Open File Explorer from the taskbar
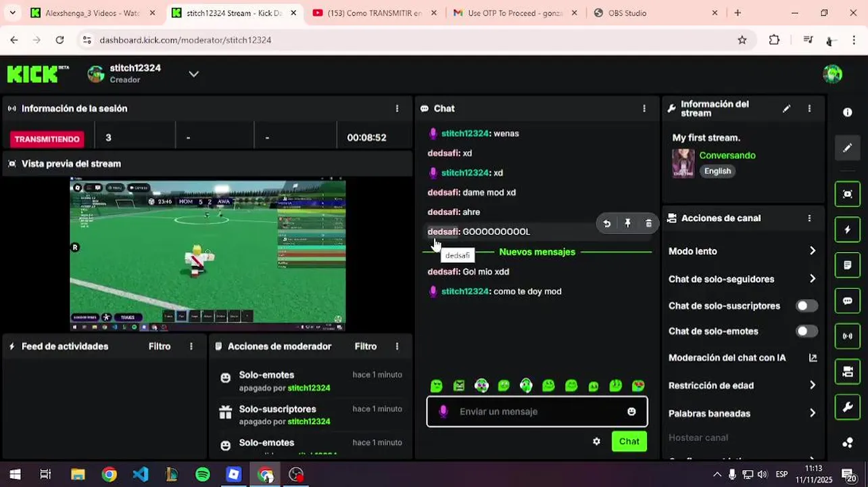This screenshot has width=868, height=487. pyautogui.click(x=78, y=474)
